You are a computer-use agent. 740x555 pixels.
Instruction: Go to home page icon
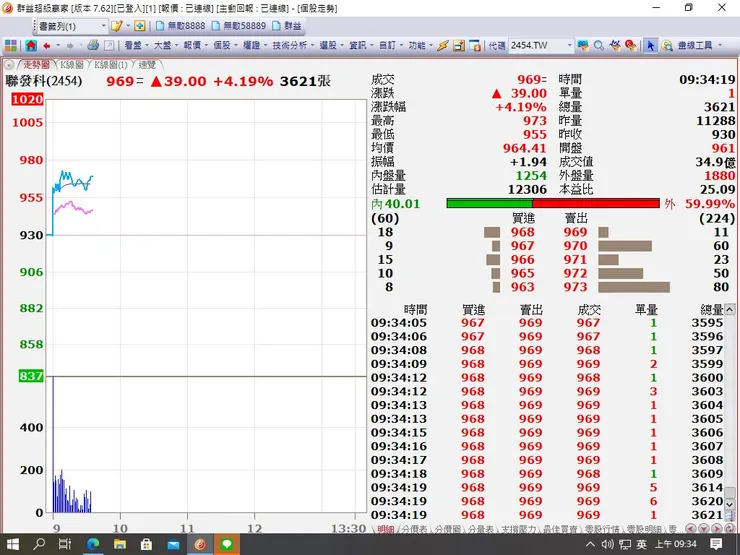point(31,46)
